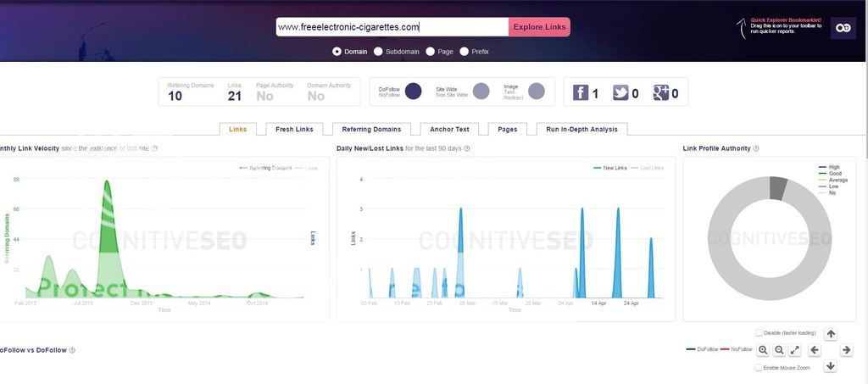868x384 pixels.
Task: Click the Domain Authority value
Action: coord(315,96)
